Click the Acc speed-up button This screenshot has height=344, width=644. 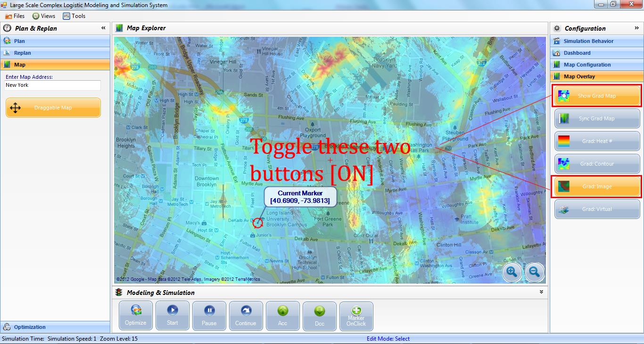click(x=283, y=316)
